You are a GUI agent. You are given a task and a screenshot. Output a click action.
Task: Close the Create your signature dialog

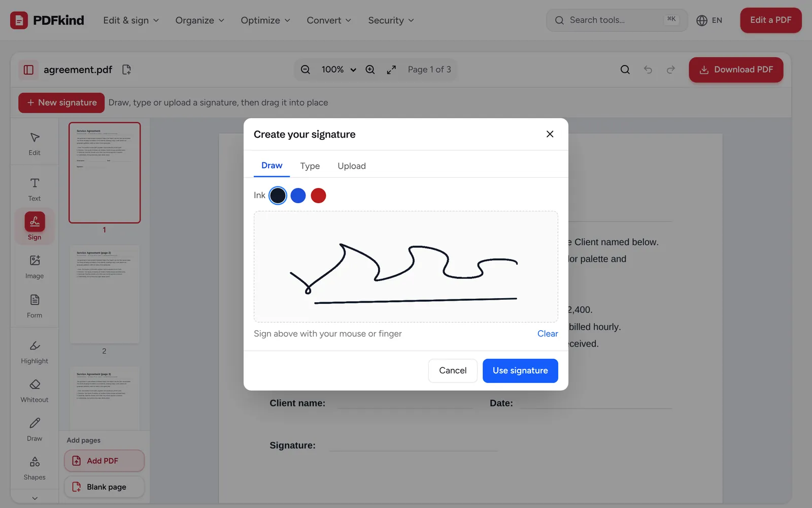pos(550,134)
